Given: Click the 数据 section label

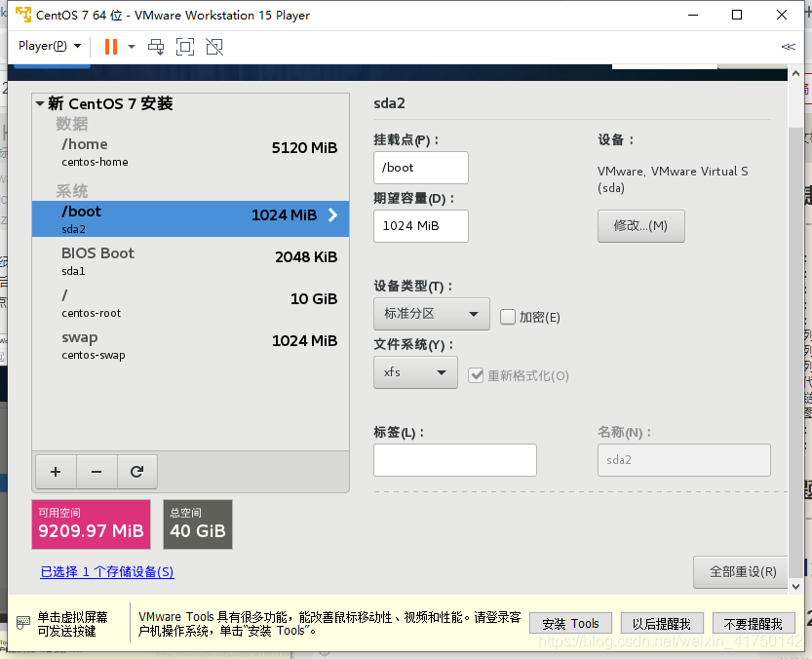Looking at the screenshot, I should (x=72, y=124).
